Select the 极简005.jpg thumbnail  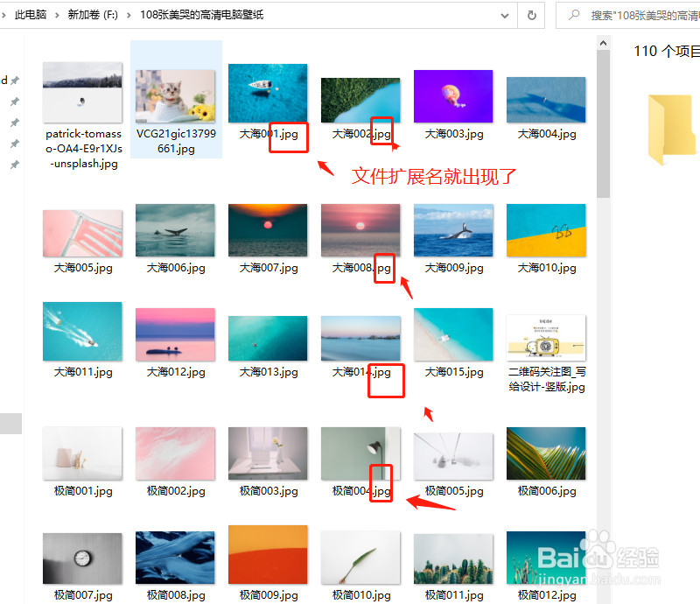point(453,457)
